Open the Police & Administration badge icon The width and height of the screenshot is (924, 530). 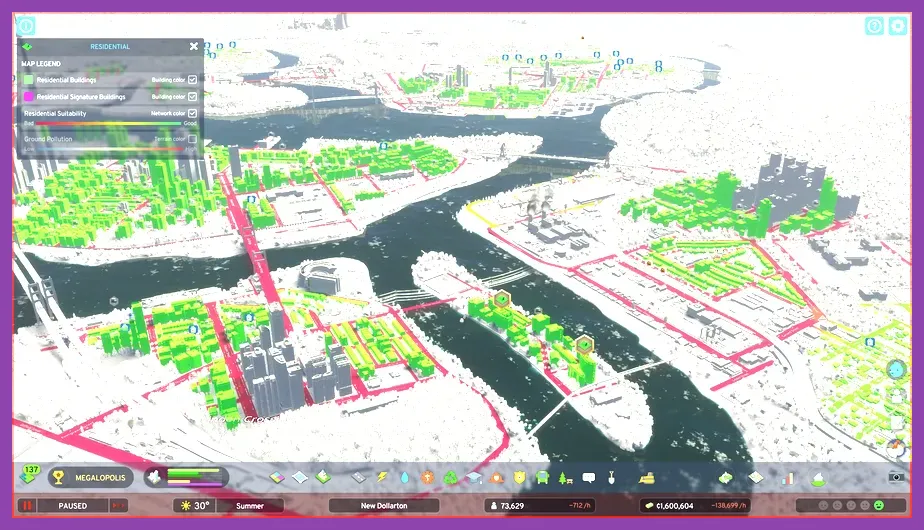tap(519, 478)
